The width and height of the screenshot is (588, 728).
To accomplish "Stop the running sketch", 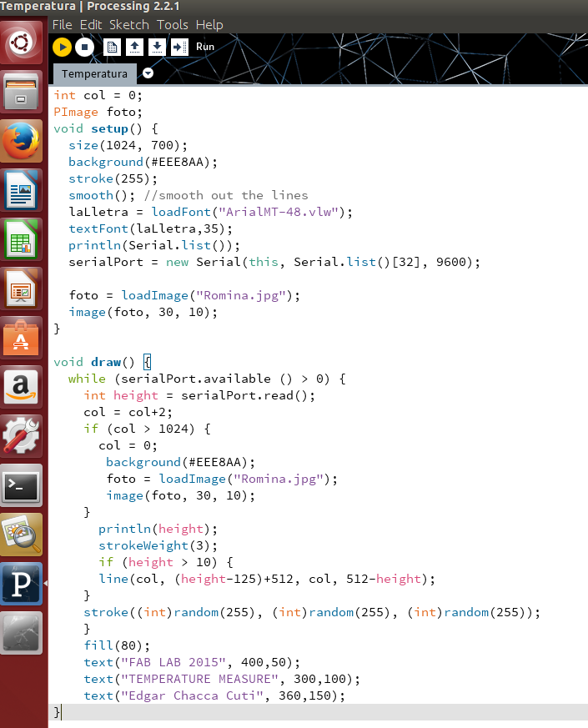I will point(84,47).
